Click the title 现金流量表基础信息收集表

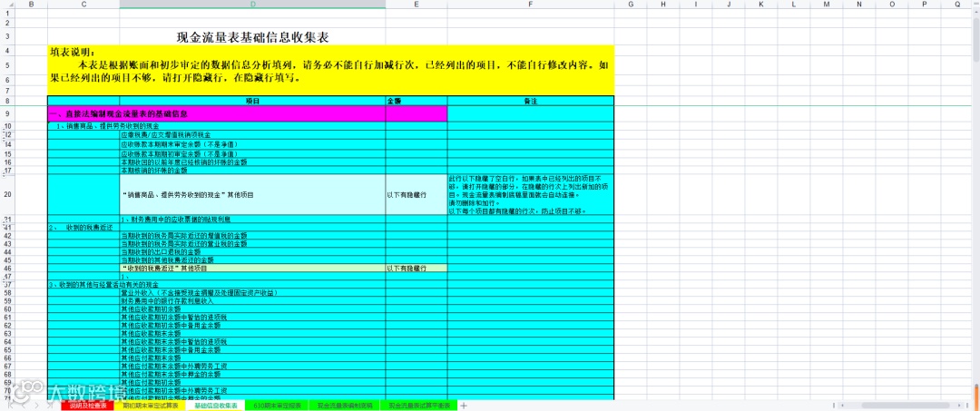(252, 37)
